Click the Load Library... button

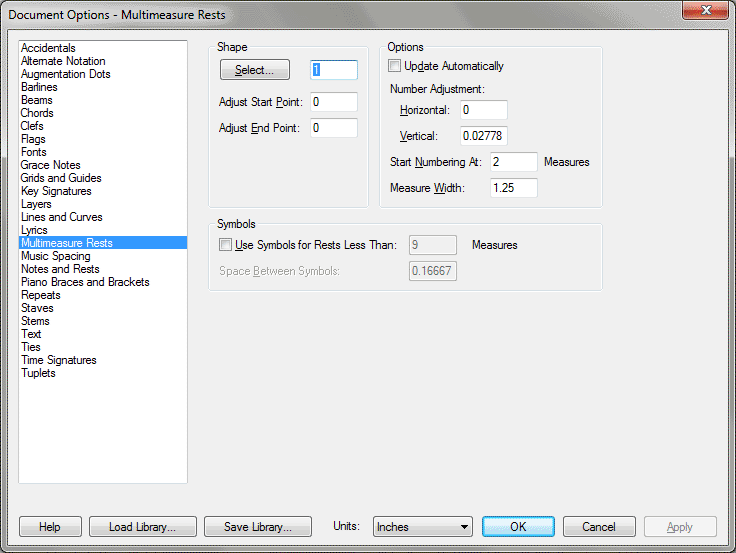coord(143,527)
